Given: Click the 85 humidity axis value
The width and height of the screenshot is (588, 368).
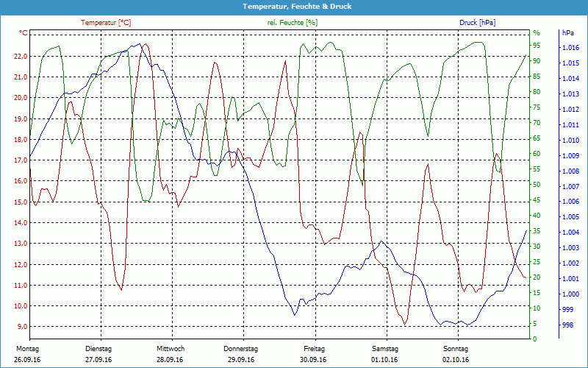Looking at the screenshot, I should click(x=537, y=77).
